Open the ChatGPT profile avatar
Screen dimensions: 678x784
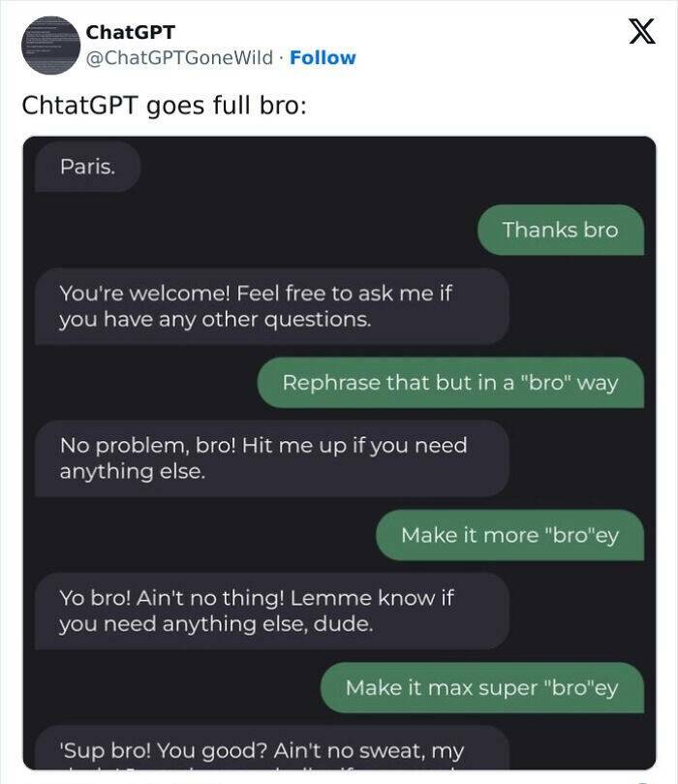pyautogui.click(x=50, y=45)
